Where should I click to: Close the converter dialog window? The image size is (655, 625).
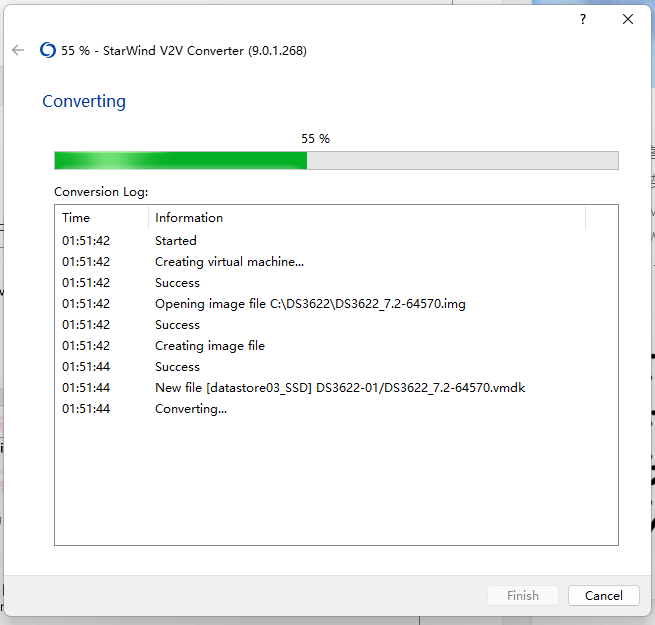(627, 19)
